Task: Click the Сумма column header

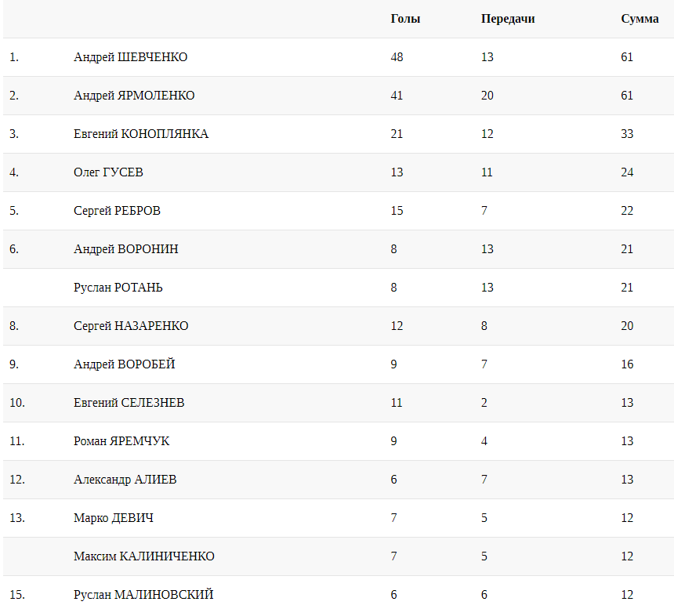Action: (x=640, y=19)
